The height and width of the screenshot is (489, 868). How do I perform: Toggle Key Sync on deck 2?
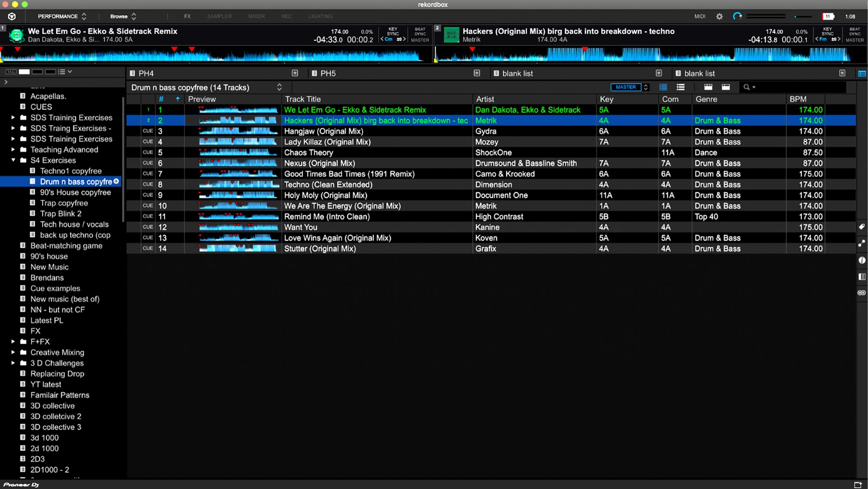(x=827, y=31)
